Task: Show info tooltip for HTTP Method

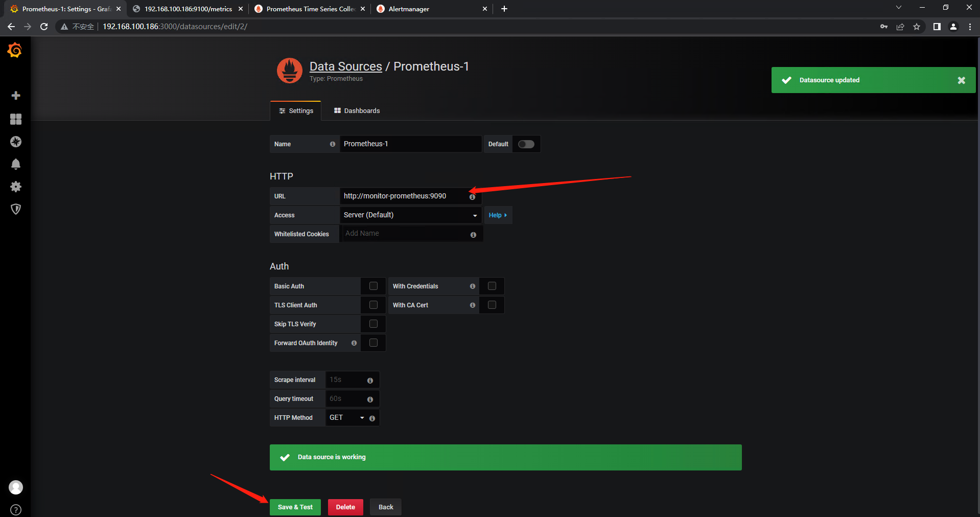Action: coord(372,418)
